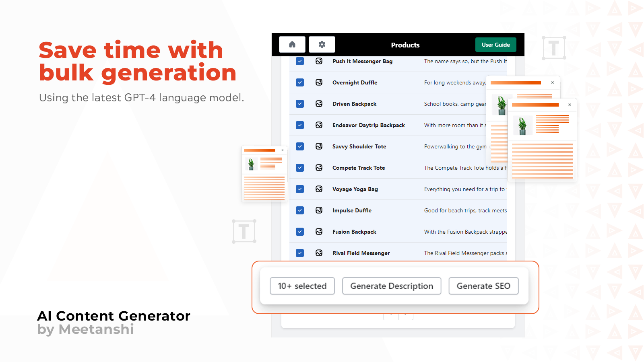Uncheck the Voyage Yoga Bag checkbox
Viewport: 644px width, 362px height.
coord(300,189)
